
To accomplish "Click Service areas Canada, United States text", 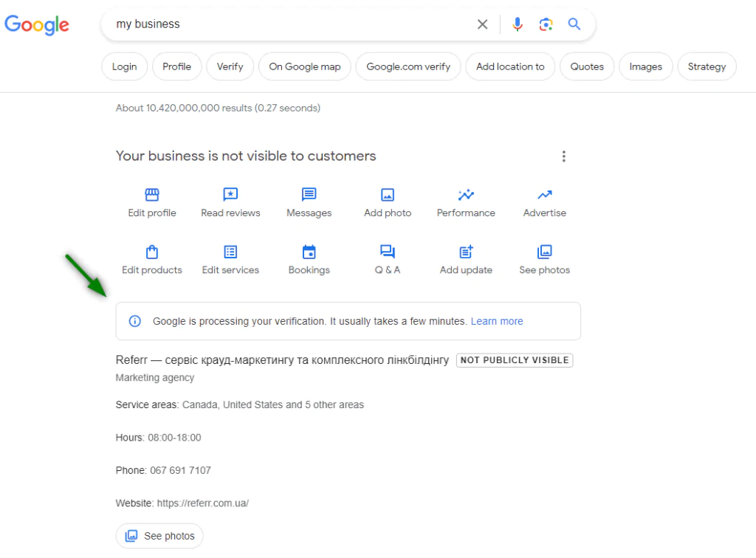I will [240, 404].
